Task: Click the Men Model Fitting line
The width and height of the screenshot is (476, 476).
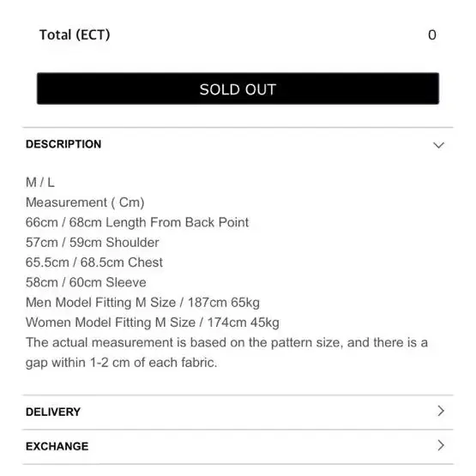Action: [142, 303]
